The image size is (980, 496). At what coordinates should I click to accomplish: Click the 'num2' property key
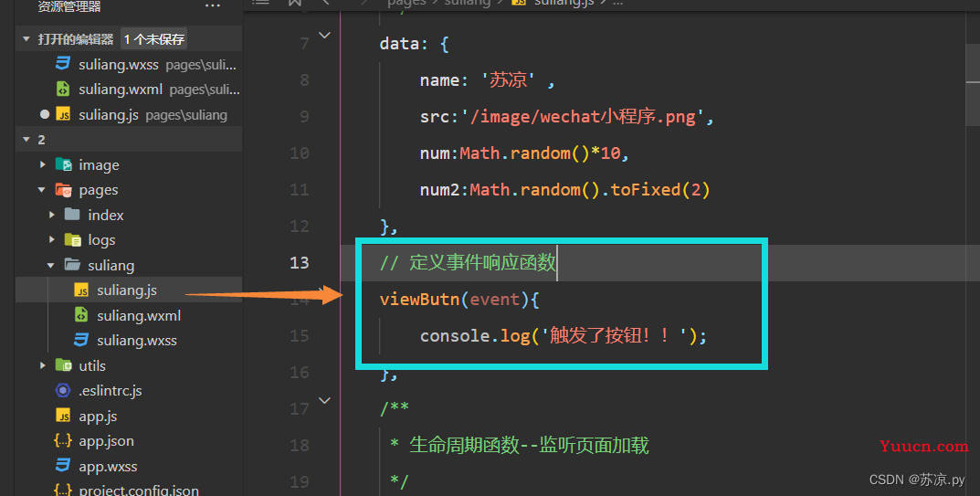[440, 189]
